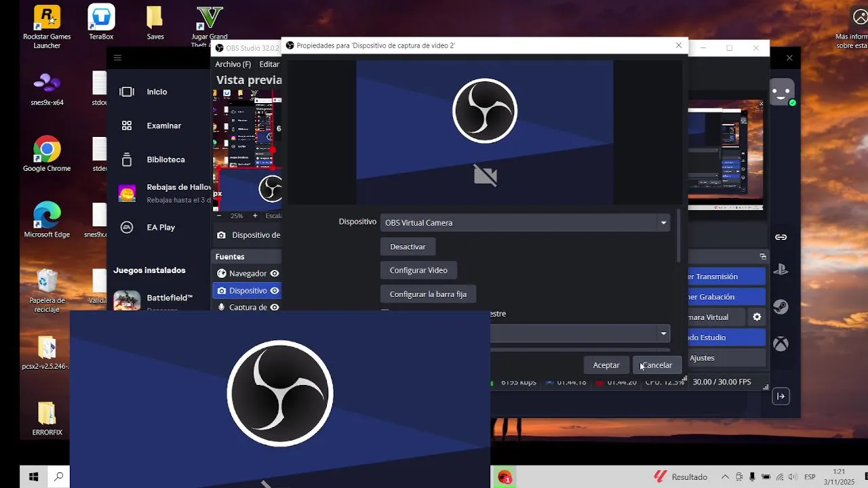Click Aceptar in the properties dialog
Viewport: 868px width, 488px height.
click(x=606, y=365)
